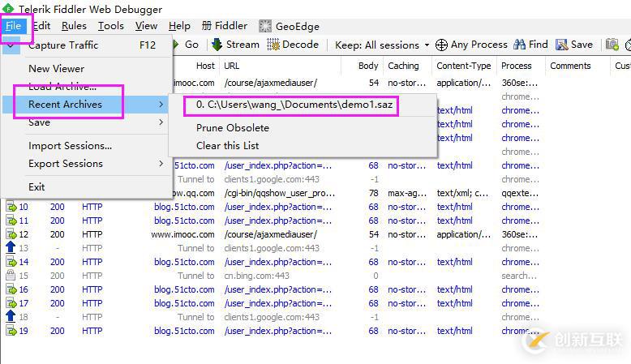
Task: Select blog.51cto.com host in session 19
Action: point(184,331)
